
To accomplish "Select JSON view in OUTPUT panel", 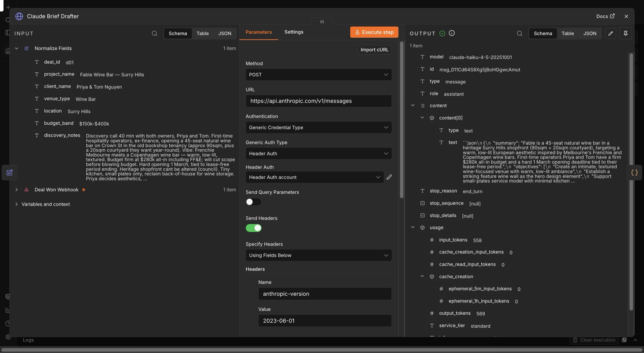I will tap(590, 33).
